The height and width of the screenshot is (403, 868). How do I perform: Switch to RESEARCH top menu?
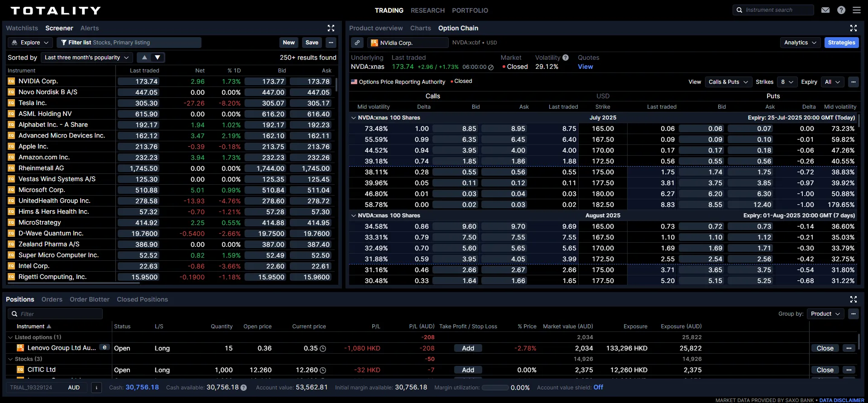[427, 10]
